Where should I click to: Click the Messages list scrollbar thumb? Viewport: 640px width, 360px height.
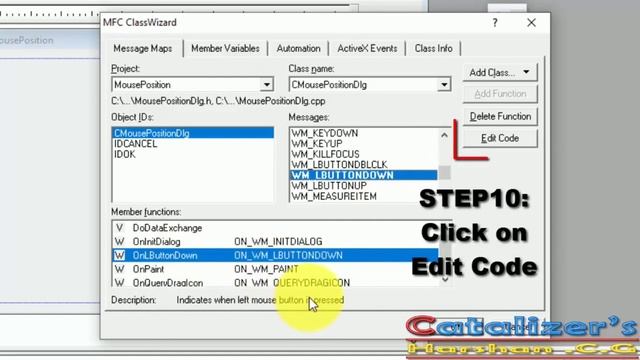444,172
